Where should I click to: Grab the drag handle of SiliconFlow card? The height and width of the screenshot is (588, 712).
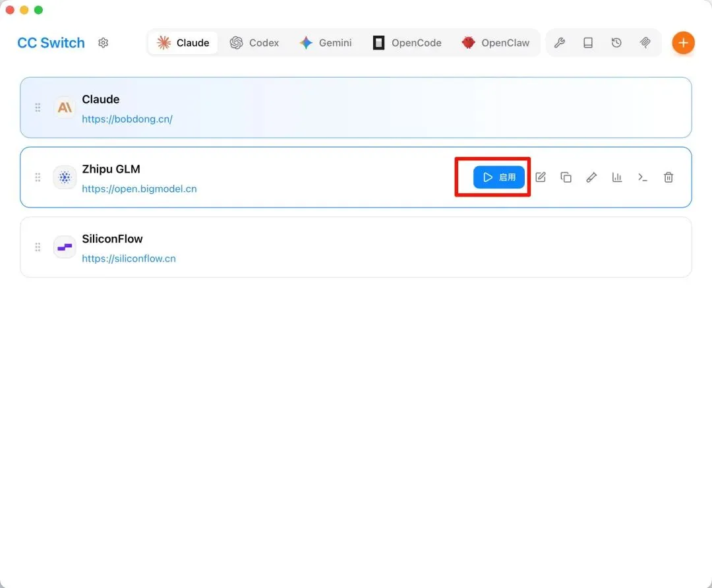click(38, 247)
